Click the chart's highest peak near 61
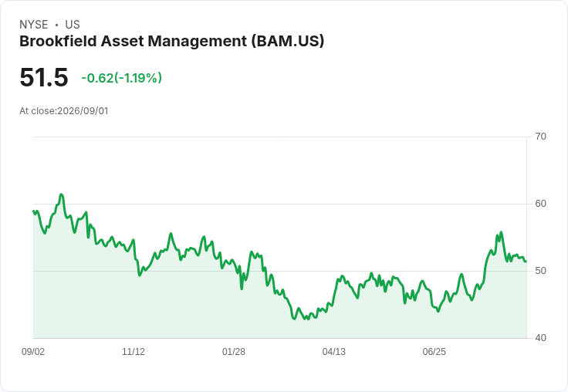568x392 pixels. click(x=61, y=194)
